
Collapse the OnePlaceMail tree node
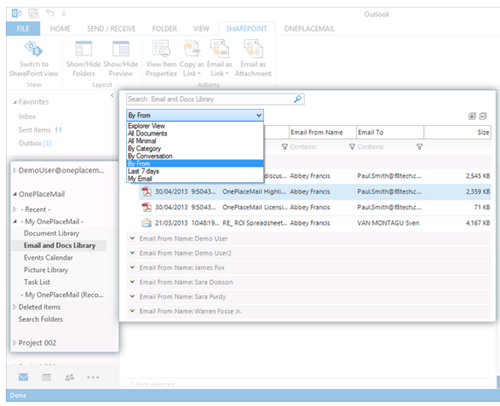click(x=15, y=194)
